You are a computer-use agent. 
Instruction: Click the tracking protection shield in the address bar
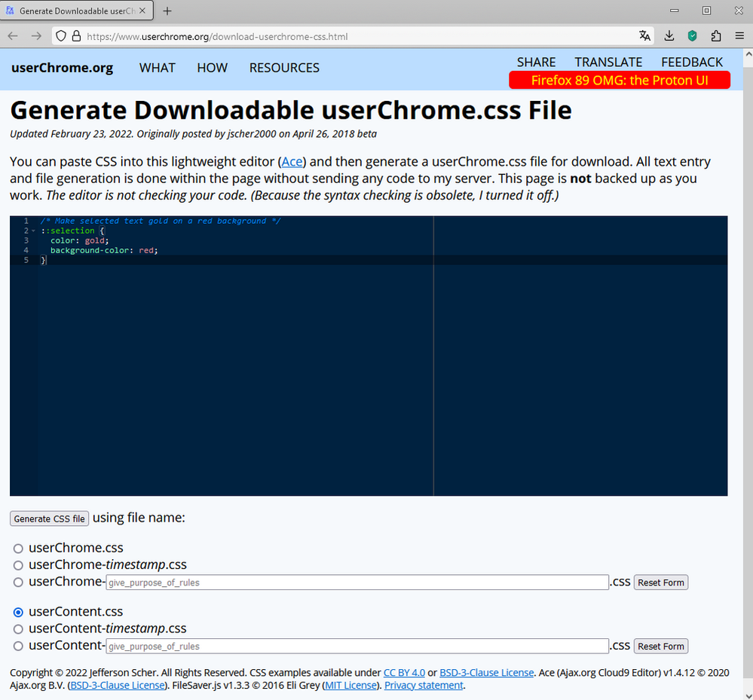point(61,36)
